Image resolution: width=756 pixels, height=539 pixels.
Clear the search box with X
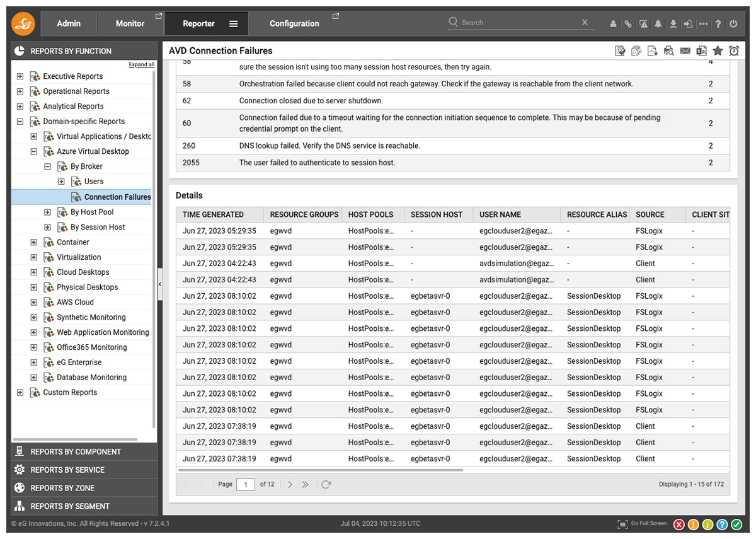point(585,22)
